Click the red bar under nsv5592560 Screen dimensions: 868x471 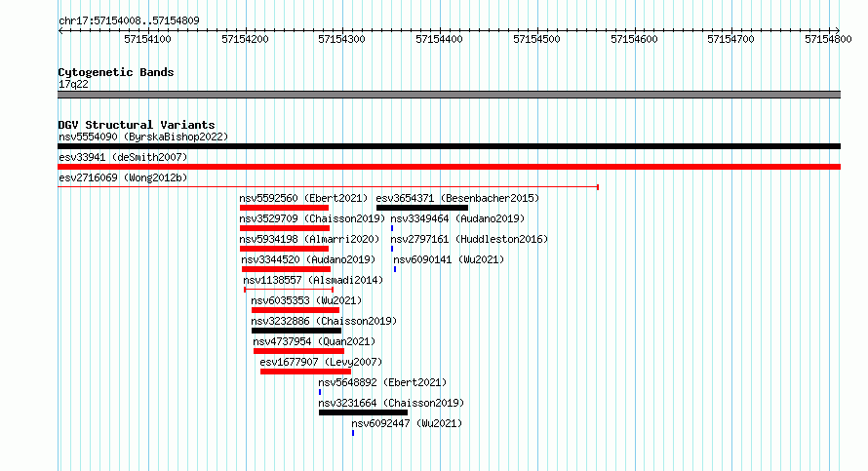(x=284, y=208)
